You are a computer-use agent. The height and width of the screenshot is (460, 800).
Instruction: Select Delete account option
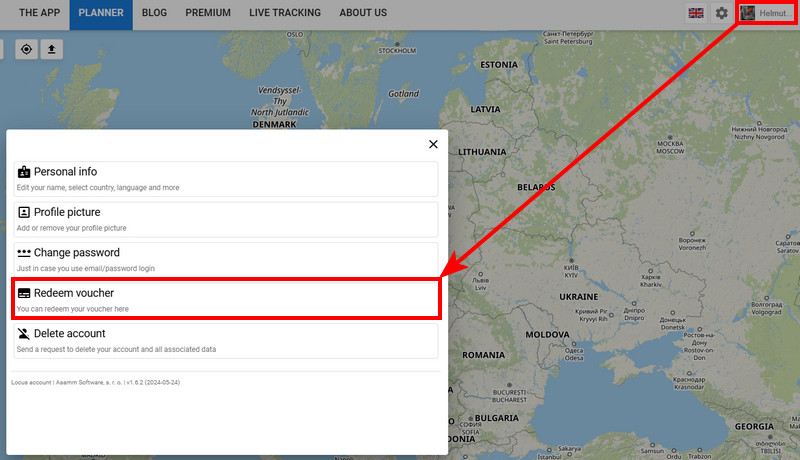tap(227, 340)
